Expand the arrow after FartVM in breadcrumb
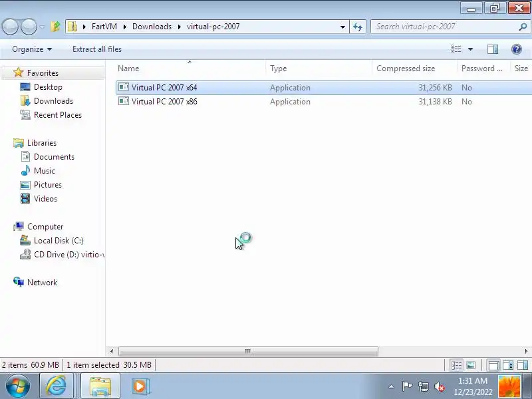The width and height of the screenshot is (532, 399). click(125, 27)
